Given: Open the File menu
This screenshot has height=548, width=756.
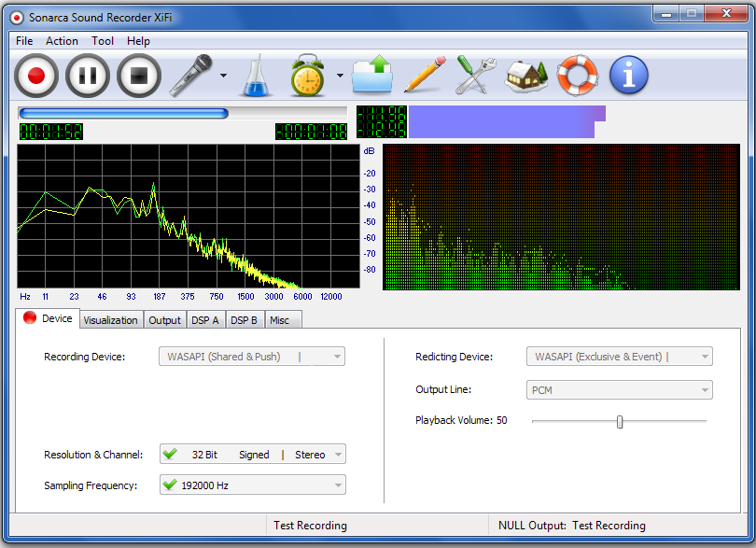Looking at the screenshot, I should coord(24,41).
